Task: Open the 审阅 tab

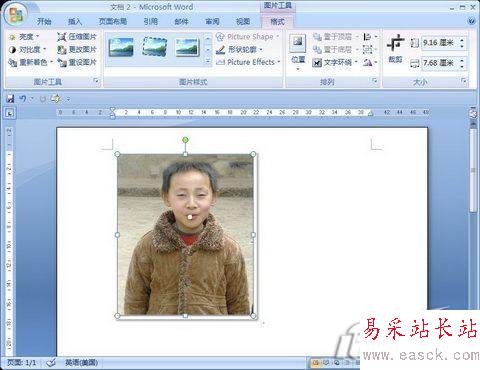Action: [x=212, y=22]
